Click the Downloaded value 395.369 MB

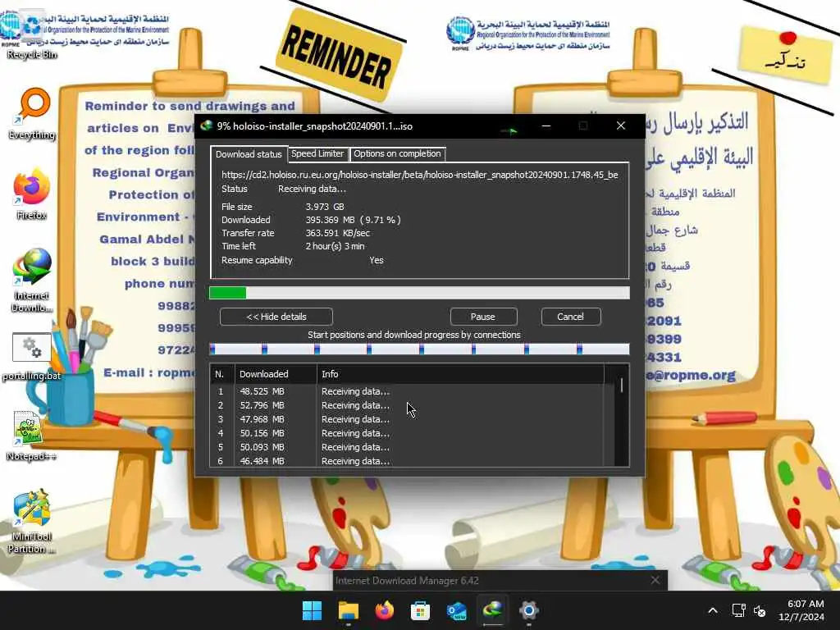pos(353,220)
